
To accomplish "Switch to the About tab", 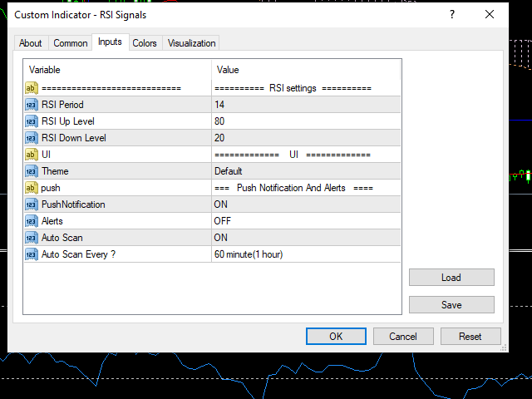I will [x=31, y=43].
